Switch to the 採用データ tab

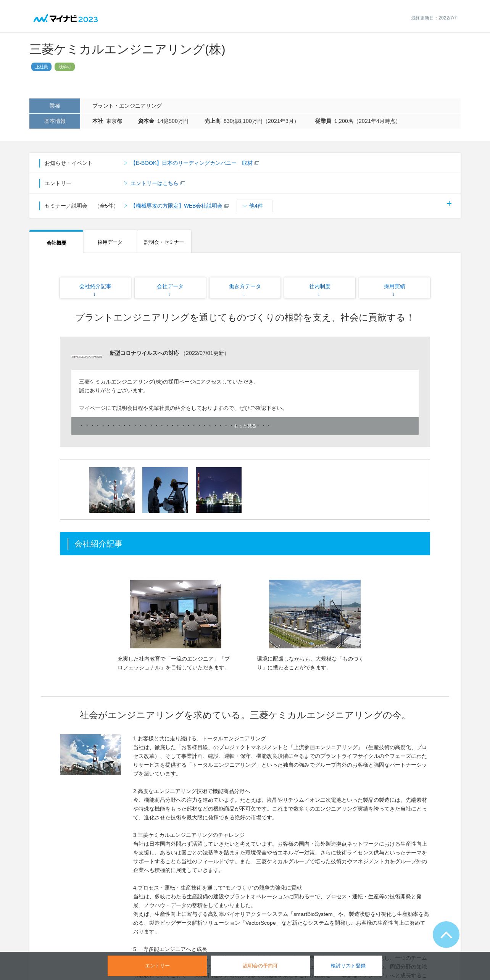[x=110, y=242]
